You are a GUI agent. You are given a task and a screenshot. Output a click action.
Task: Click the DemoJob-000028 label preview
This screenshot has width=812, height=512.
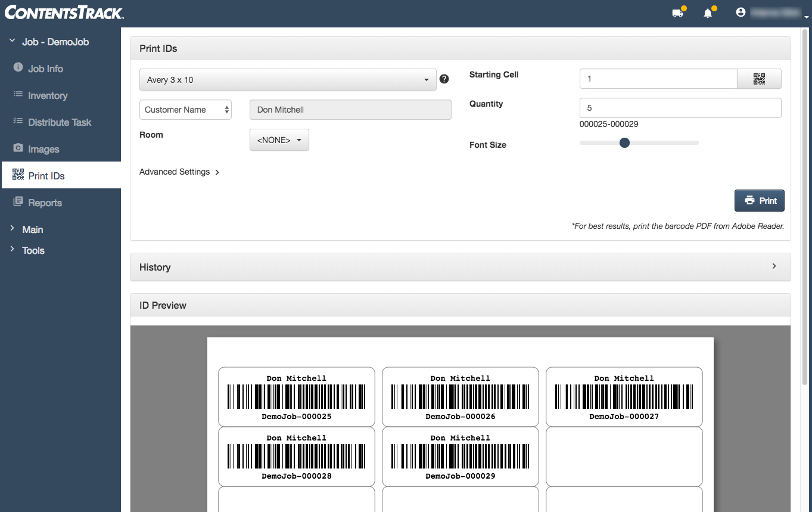coord(297,457)
